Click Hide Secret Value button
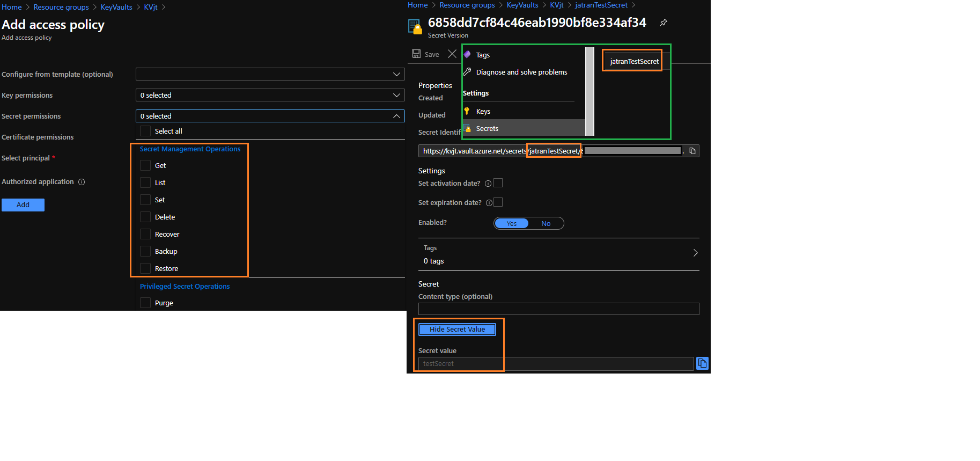 (x=457, y=329)
